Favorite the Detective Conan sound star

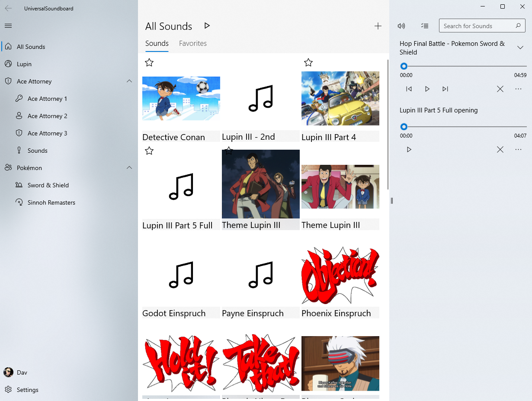pyautogui.click(x=149, y=63)
